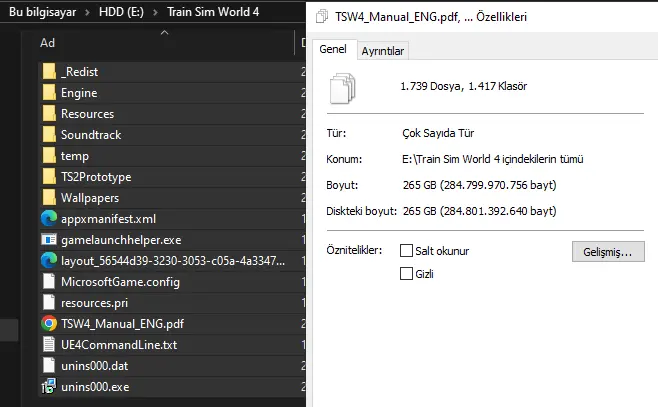The image size is (658, 407).
Task: Click the Konum path value text
Action: point(493,159)
